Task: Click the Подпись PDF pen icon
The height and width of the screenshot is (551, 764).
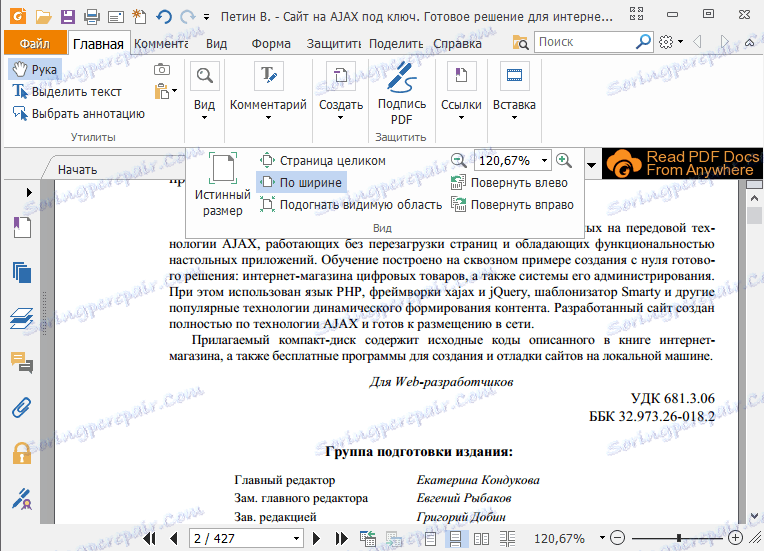Action: coord(402,77)
